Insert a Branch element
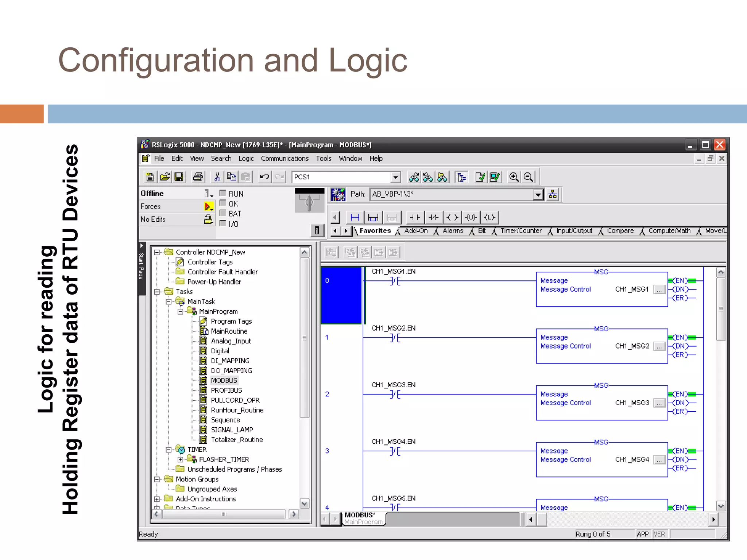The image size is (747, 560). tap(373, 218)
